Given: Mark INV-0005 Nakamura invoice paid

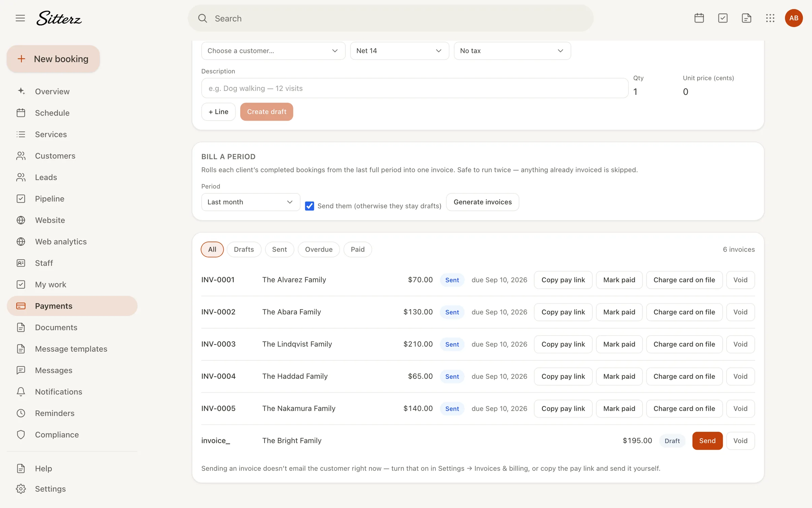Looking at the screenshot, I should [x=619, y=409].
